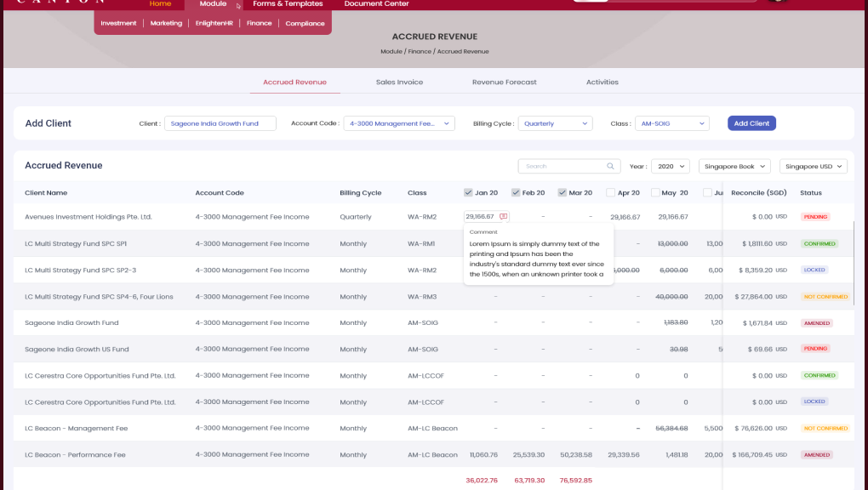Open the Singapore Book dropdown

pyautogui.click(x=734, y=166)
